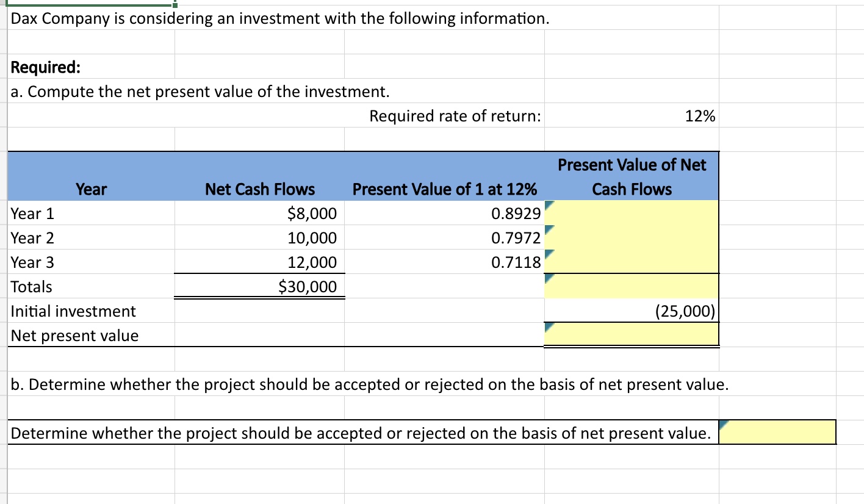Select the Year 3 present value input cell
Viewport: 864px width, 504px height.
631,262
